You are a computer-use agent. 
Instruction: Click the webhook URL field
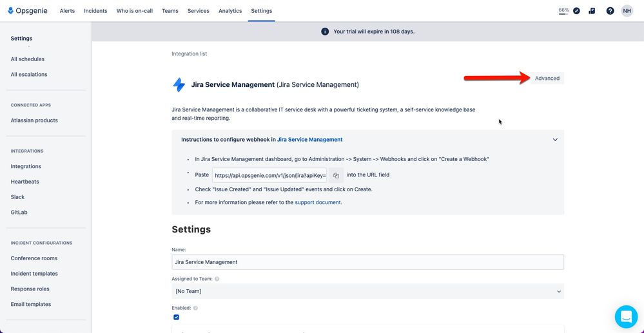click(270, 175)
